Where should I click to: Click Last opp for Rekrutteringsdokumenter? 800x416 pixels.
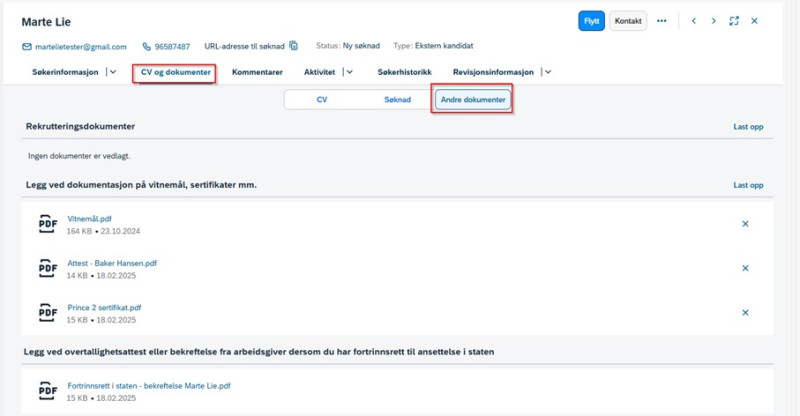[748, 127]
